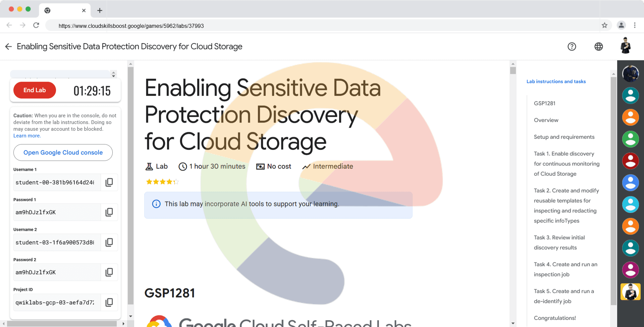Screen dimensions: 644x327
Task: Open the help question mark icon
Action: coord(572,47)
